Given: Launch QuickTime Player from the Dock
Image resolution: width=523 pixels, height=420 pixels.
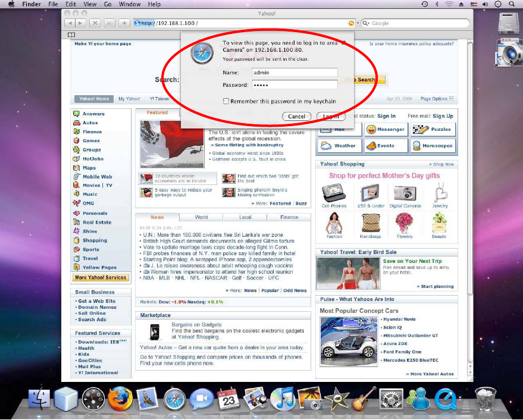Looking at the screenshot, I should [445, 399].
